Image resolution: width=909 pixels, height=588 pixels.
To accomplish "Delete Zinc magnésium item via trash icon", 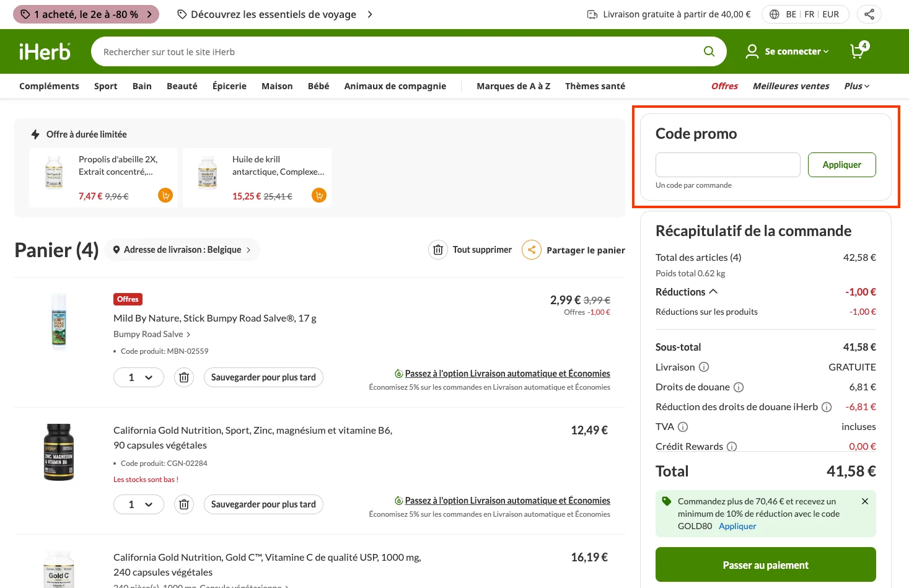I will (x=184, y=504).
